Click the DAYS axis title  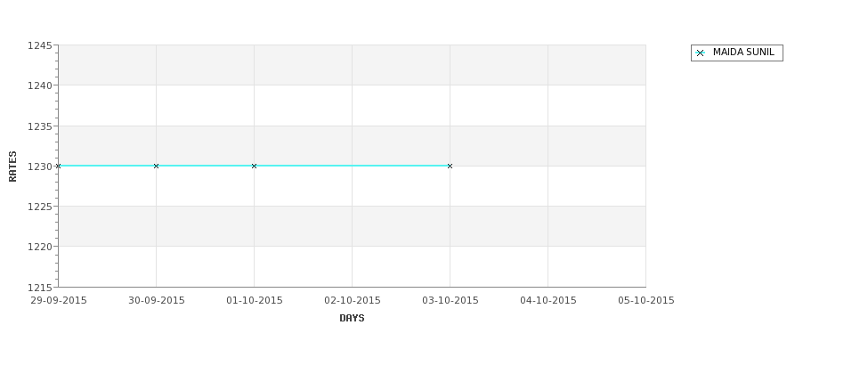(x=352, y=318)
